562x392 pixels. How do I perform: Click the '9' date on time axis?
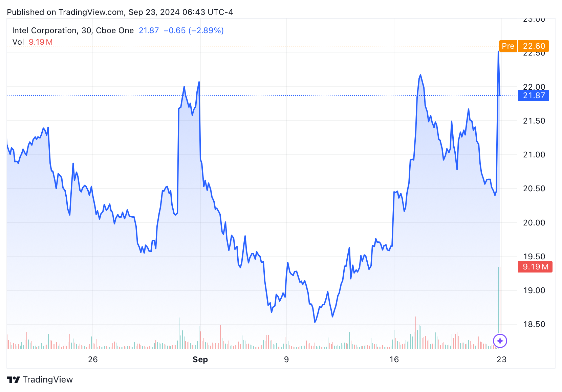(x=286, y=360)
